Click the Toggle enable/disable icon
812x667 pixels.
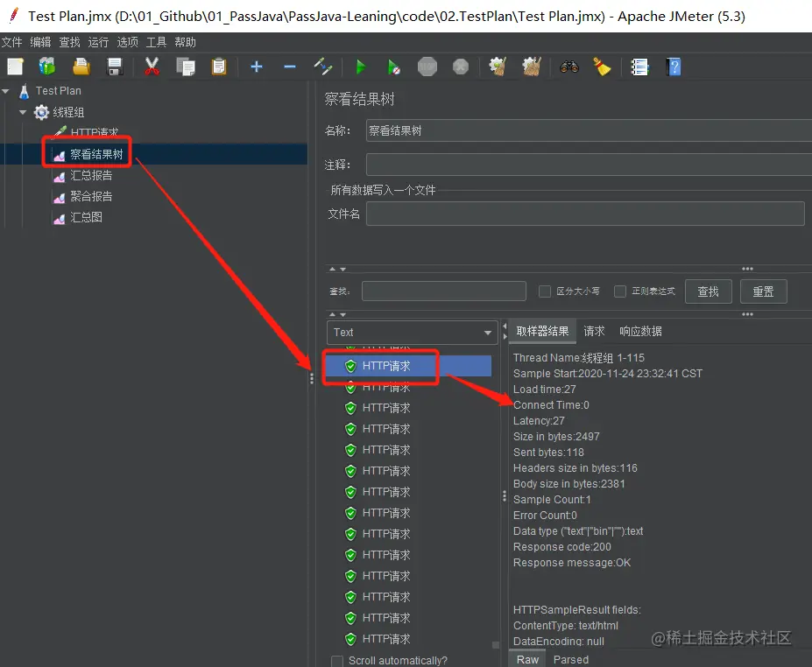tap(322, 67)
